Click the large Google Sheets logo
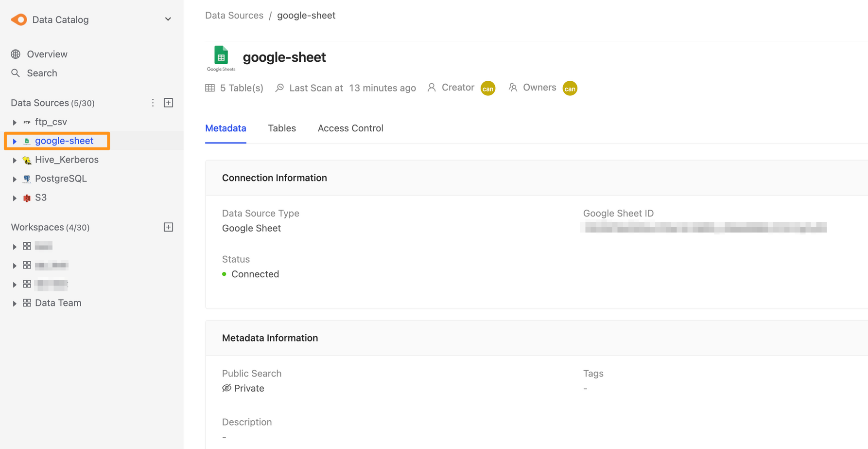The image size is (868, 449). coord(221,58)
